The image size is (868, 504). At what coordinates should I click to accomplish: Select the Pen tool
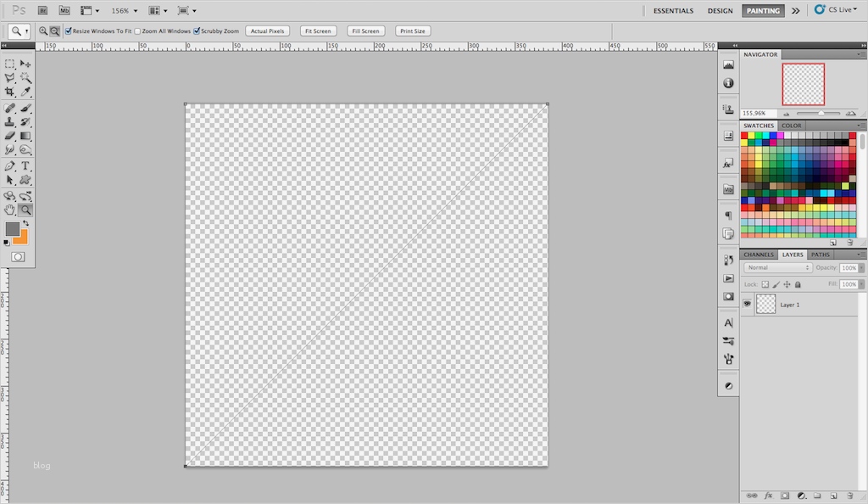pos(10,165)
